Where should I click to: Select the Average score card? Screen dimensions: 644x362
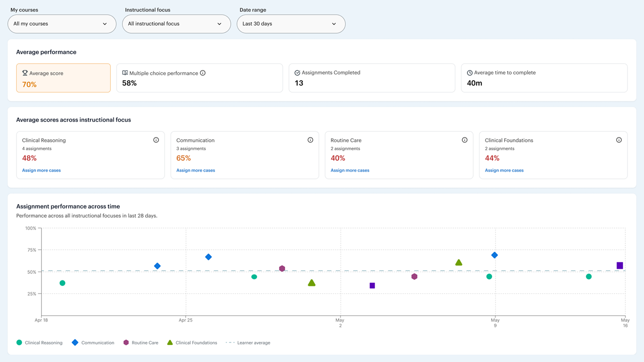64,78
